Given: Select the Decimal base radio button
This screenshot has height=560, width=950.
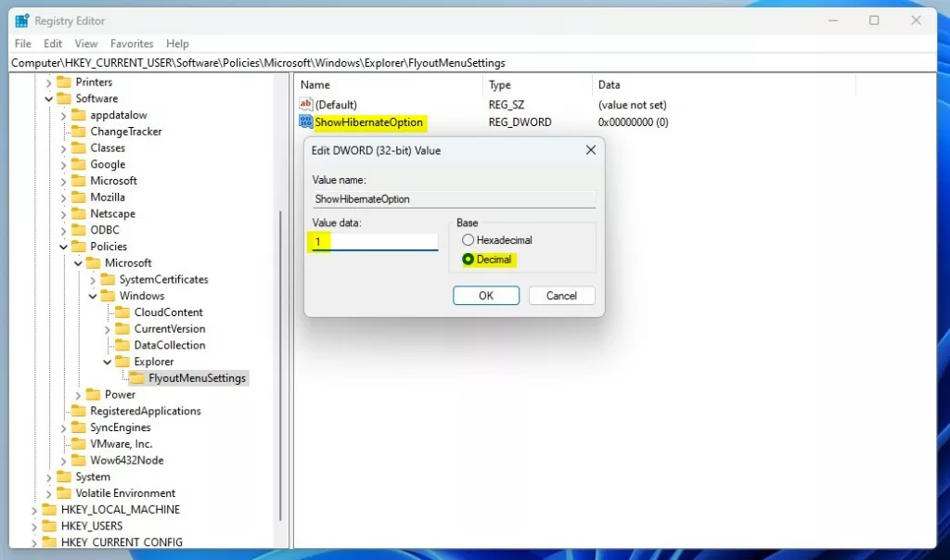Looking at the screenshot, I should (468, 259).
